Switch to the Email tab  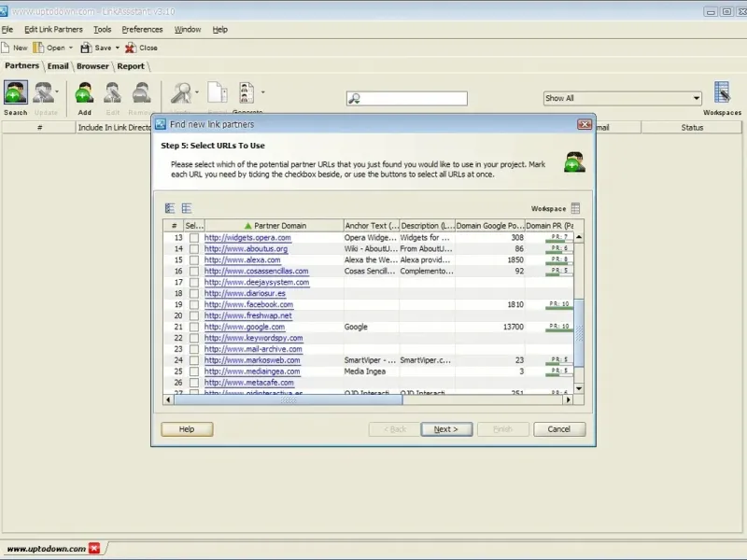point(58,66)
